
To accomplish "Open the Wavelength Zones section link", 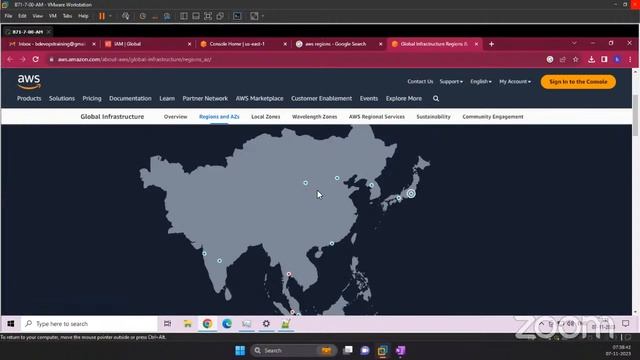I will click(314, 117).
